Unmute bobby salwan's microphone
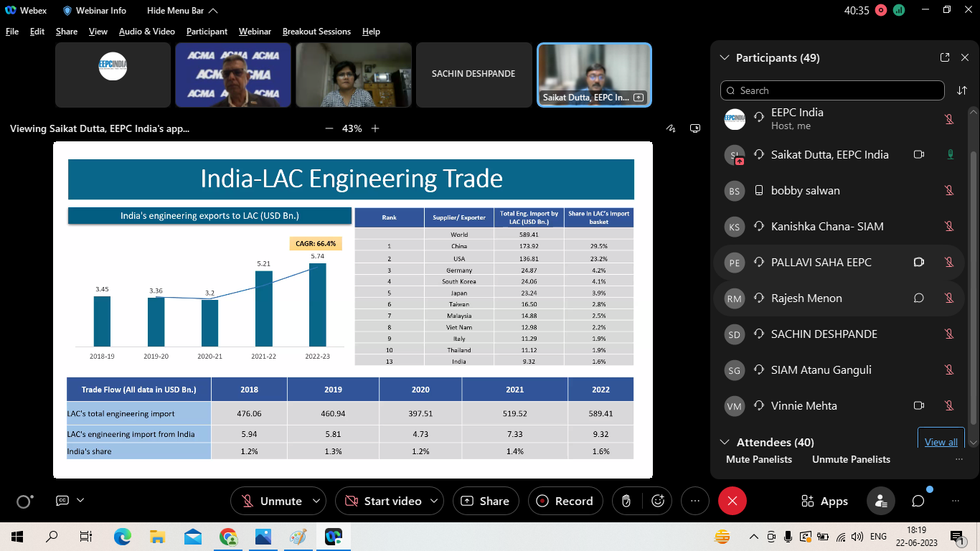The height and width of the screenshot is (551, 980). click(949, 190)
